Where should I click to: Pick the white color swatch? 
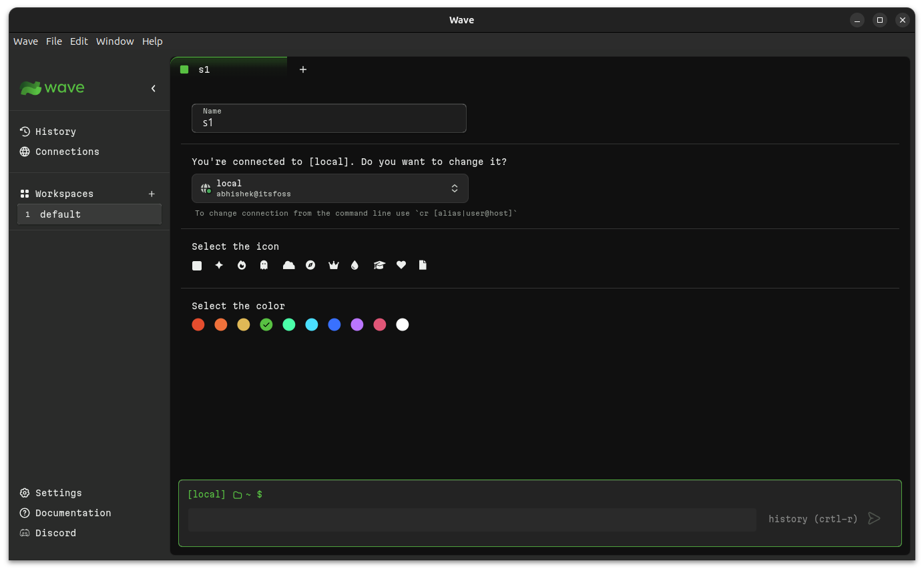click(x=403, y=325)
